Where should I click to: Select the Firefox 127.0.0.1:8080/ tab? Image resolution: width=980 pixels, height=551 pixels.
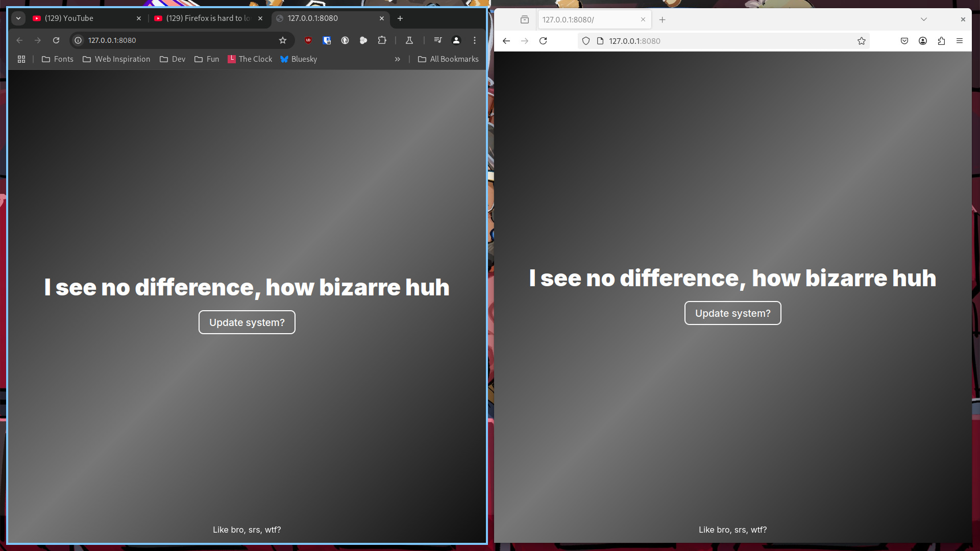(595, 19)
